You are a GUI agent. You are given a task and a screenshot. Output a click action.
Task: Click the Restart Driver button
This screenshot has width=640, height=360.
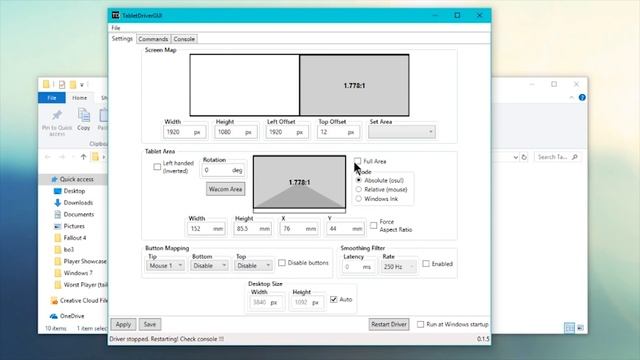point(389,324)
